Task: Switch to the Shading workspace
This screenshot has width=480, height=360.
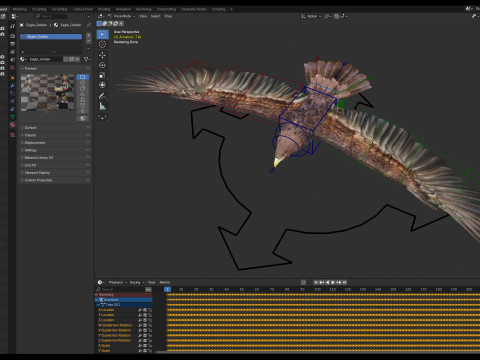Action: click(x=104, y=9)
